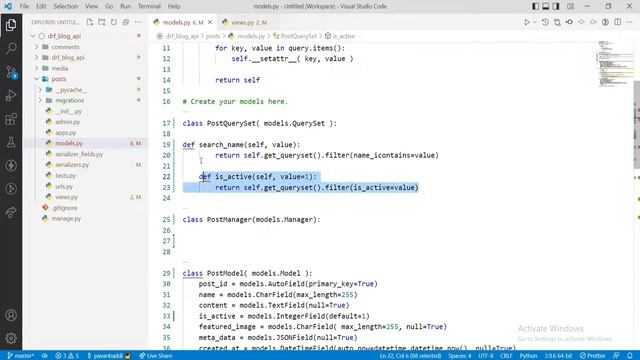Screen dimensions: 640x360
Task: Open manage.py in Explorer
Action: tap(66, 218)
